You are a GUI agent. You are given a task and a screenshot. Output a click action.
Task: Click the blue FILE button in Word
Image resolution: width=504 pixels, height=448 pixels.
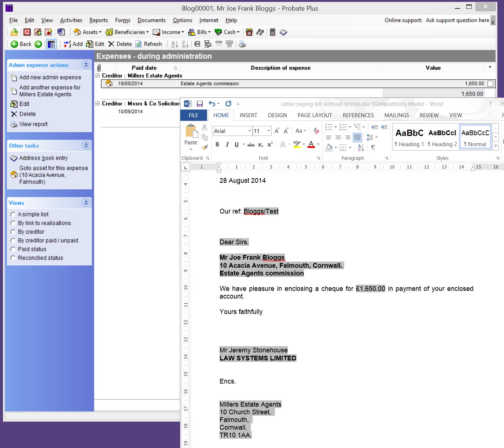click(194, 115)
